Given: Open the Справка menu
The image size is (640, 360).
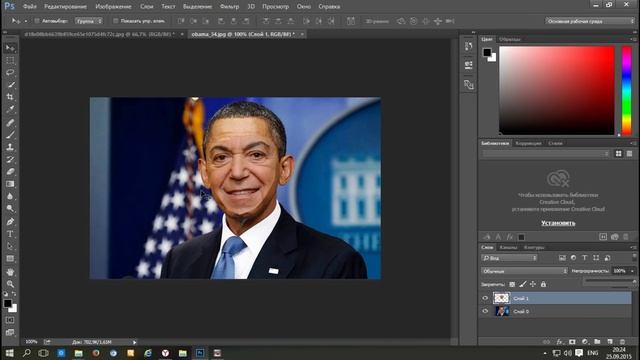Looking at the screenshot, I should pos(329,7).
